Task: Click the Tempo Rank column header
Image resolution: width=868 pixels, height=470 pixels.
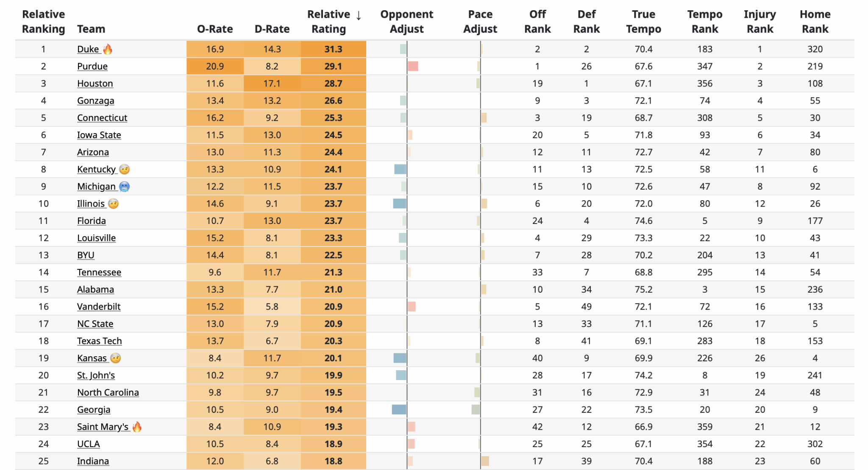Action: [704, 22]
